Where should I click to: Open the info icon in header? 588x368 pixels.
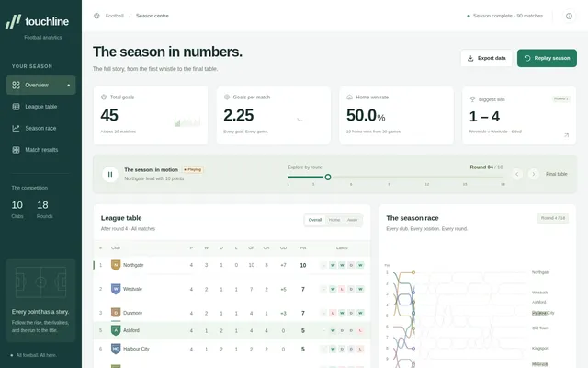(569, 16)
